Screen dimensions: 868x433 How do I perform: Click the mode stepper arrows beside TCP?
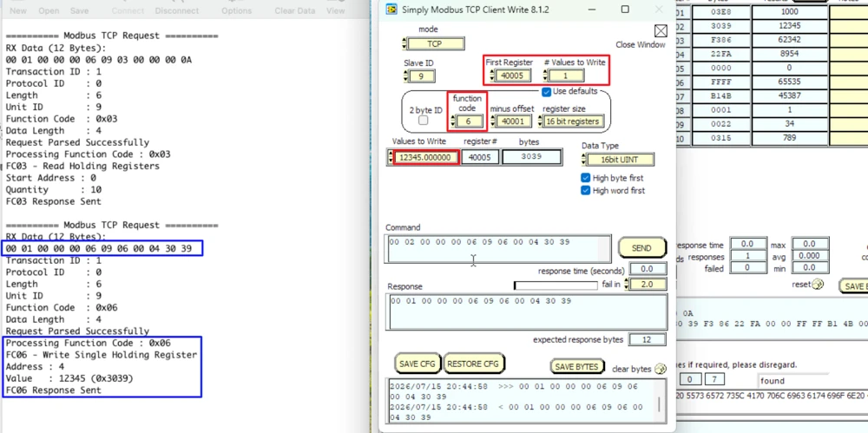[x=404, y=43]
